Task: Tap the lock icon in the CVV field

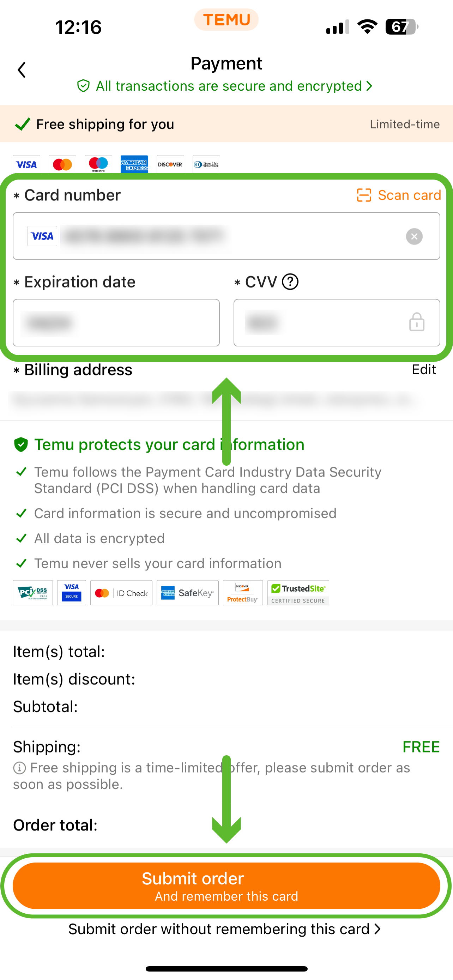Action: coord(417,322)
